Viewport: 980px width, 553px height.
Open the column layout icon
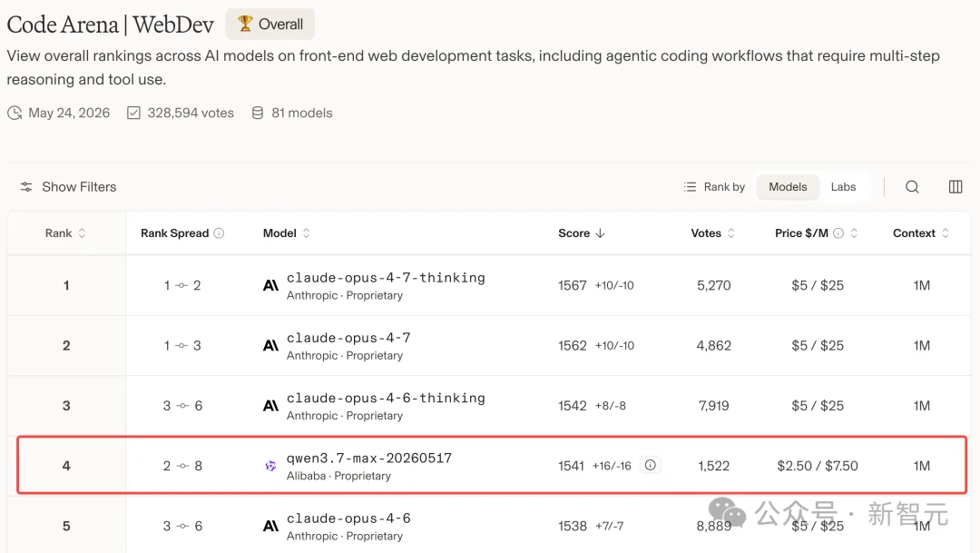955,187
